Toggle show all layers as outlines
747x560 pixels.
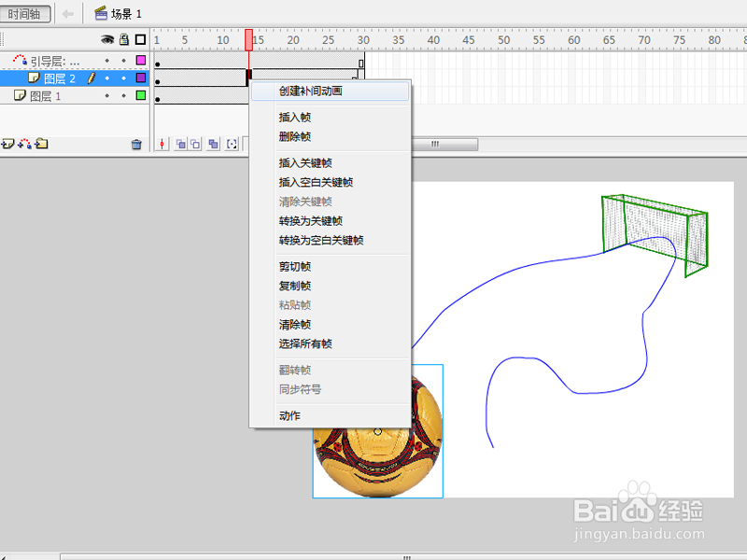[140, 39]
